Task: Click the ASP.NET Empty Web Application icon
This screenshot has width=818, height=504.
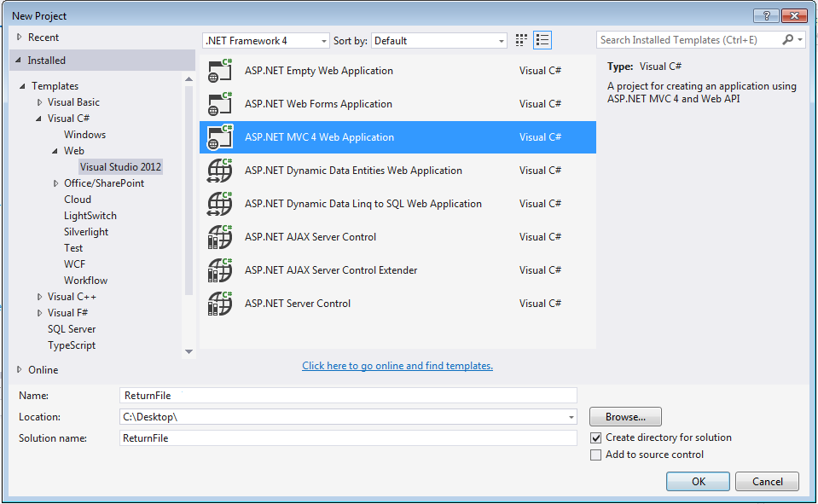Action: [x=219, y=71]
